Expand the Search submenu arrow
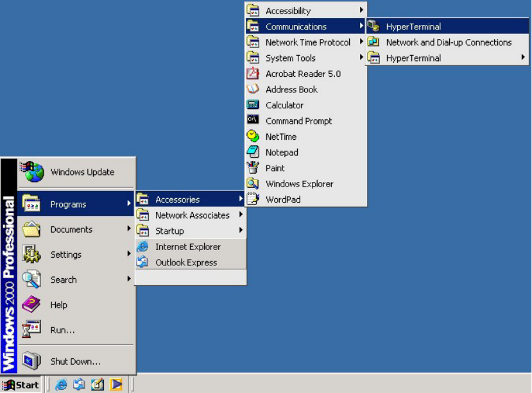 point(129,279)
